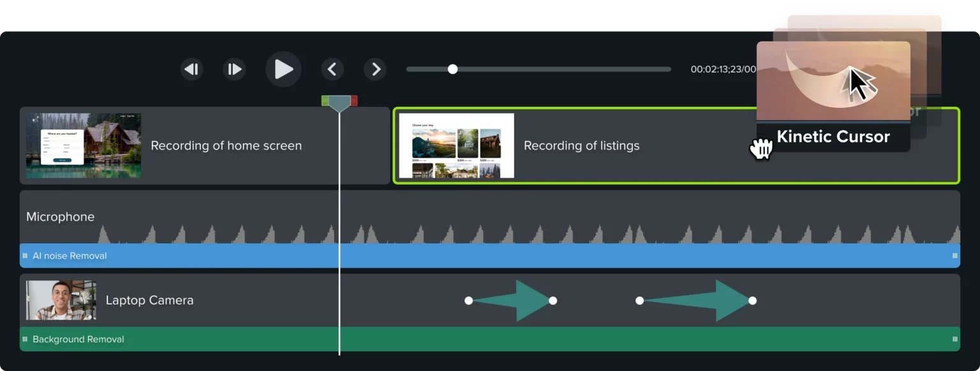Grab the right grip handle on Background Removal

954,339
